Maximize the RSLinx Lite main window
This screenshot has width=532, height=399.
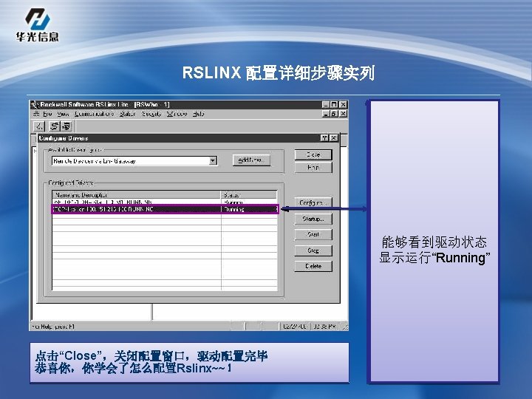(x=334, y=104)
